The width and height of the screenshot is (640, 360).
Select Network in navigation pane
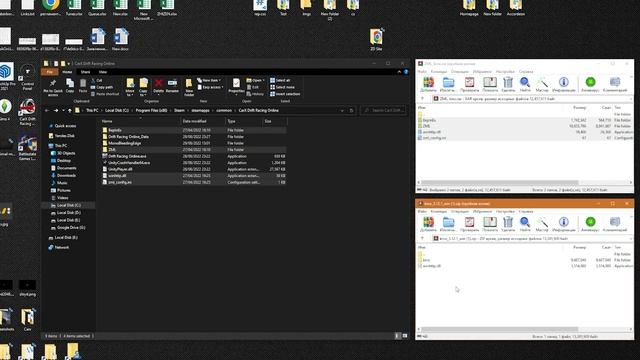tap(58, 247)
